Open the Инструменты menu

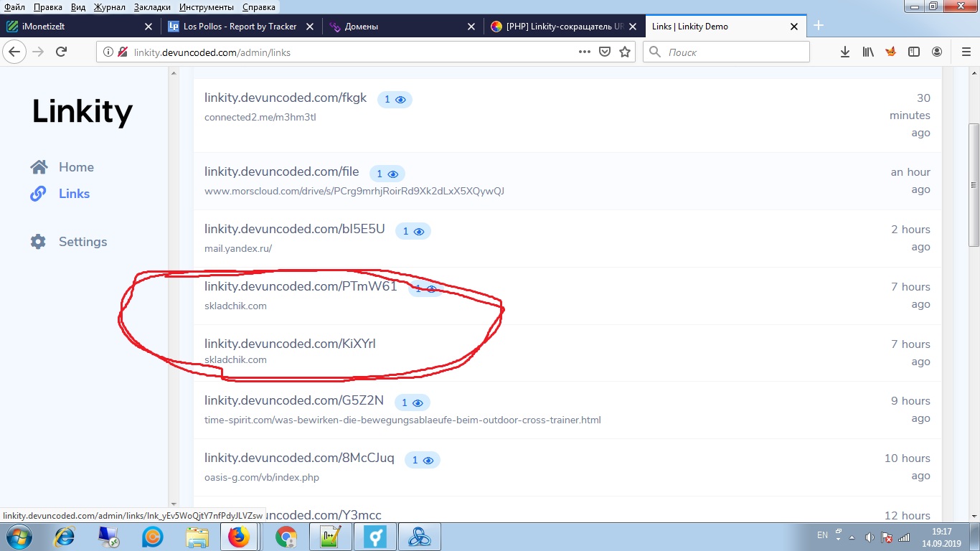pyautogui.click(x=207, y=7)
